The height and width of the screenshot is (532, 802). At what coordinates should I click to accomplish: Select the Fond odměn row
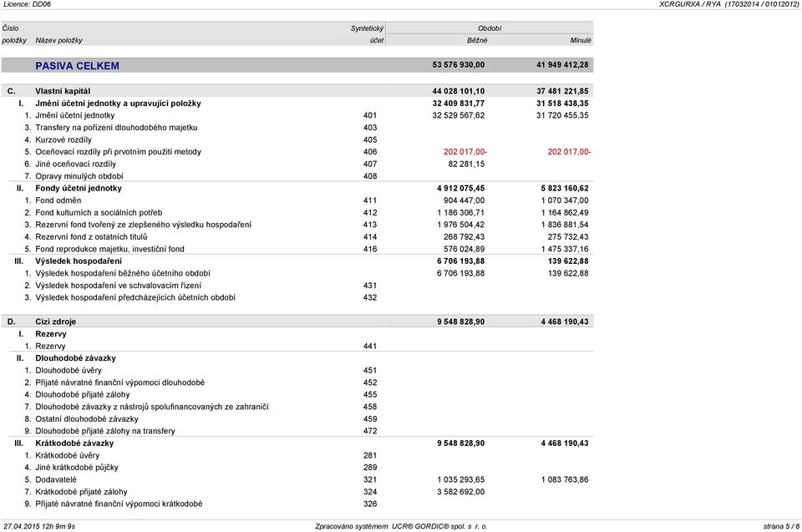(58, 200)
